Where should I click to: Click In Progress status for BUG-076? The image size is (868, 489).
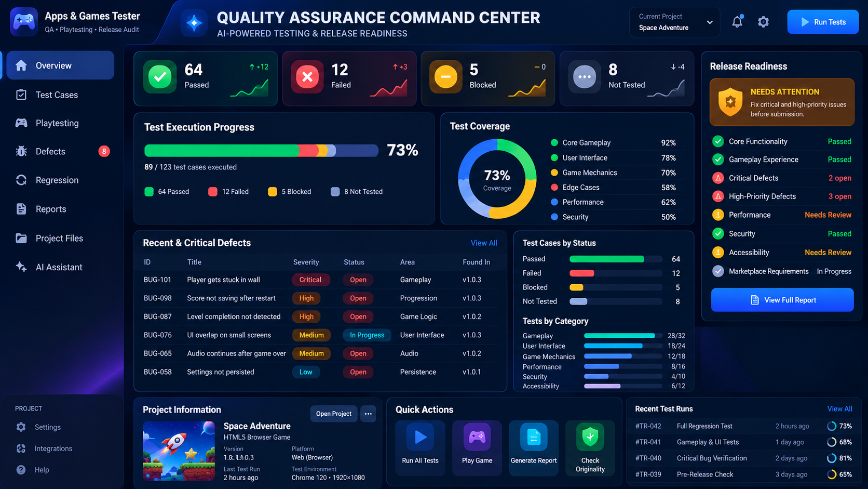pyautogui.click(x=367, y=335)
